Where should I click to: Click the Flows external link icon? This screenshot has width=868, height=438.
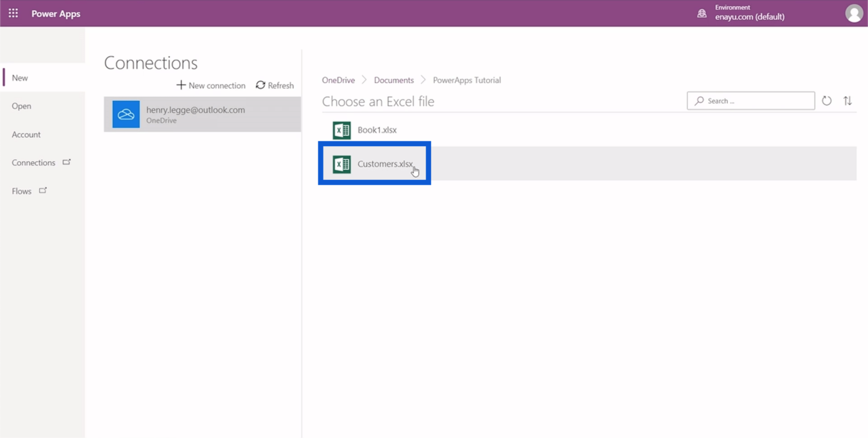pyautogui.click(x=43, y=190)
